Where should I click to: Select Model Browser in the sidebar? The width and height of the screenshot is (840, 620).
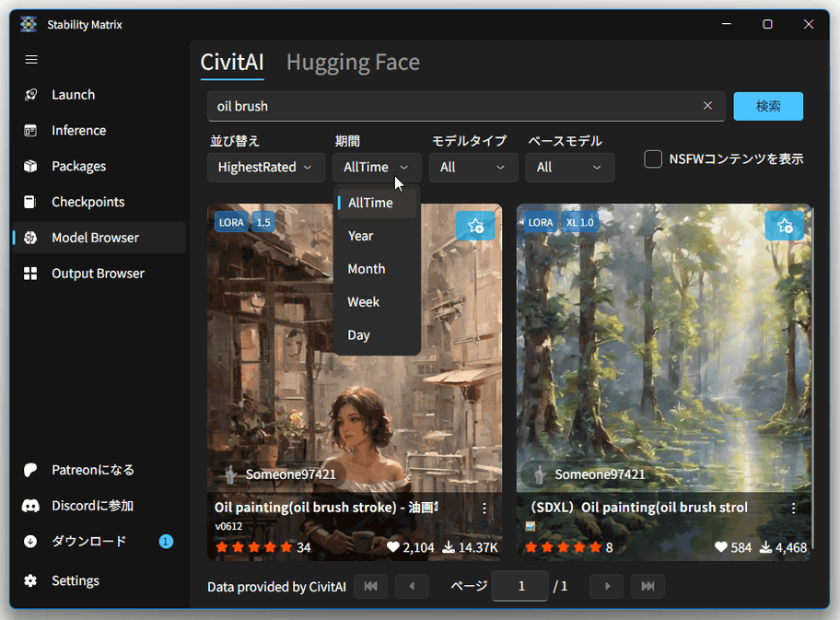tap(99, 238)
